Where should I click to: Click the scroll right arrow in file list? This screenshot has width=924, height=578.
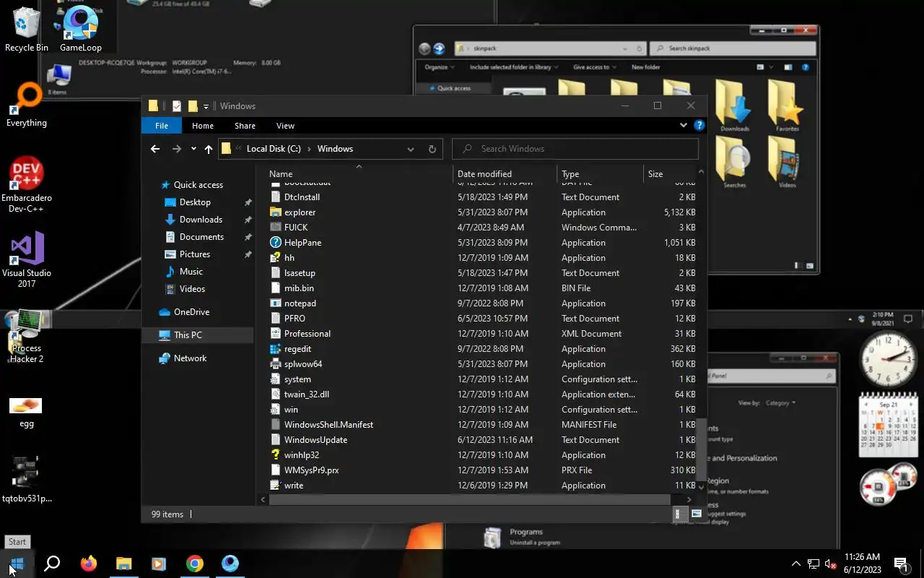pos(689,499)
